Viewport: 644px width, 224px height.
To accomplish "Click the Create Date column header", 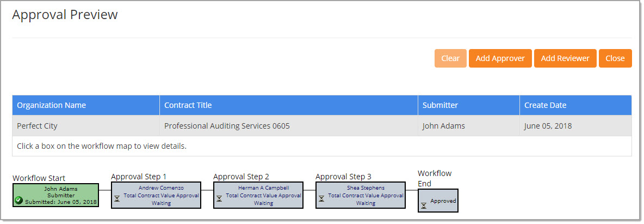I will [x=576, y=105].
